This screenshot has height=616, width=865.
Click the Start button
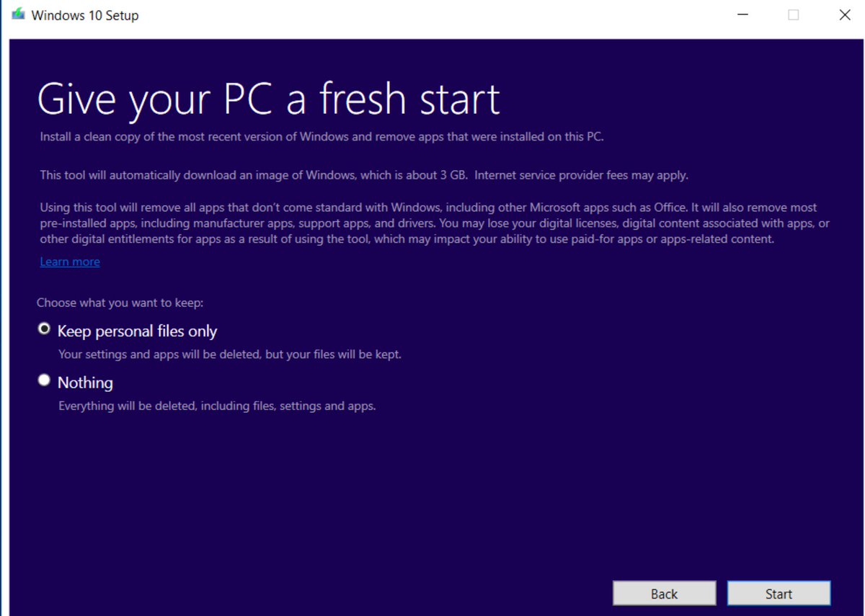coord(778,594)
